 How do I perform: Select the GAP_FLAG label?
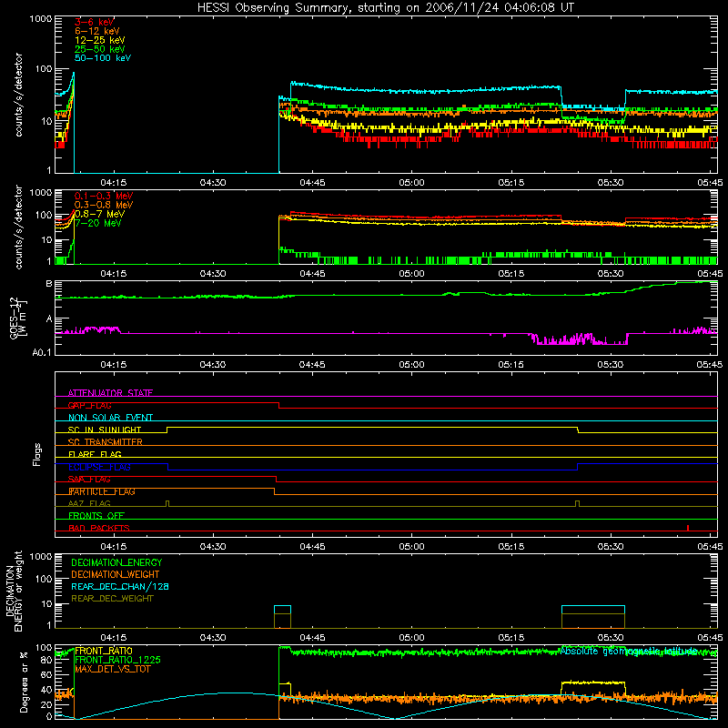pyautogui.click(x=89, y=405)
